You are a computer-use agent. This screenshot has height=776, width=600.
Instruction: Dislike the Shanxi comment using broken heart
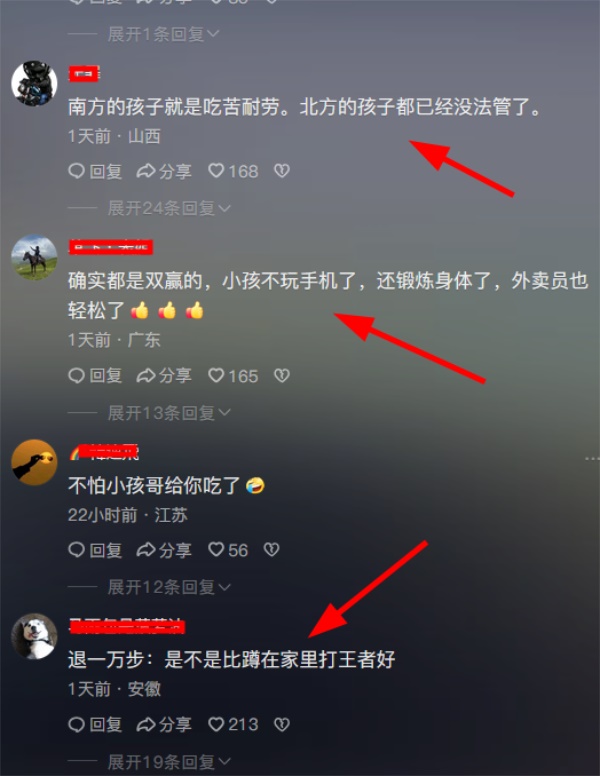[282, 171]
